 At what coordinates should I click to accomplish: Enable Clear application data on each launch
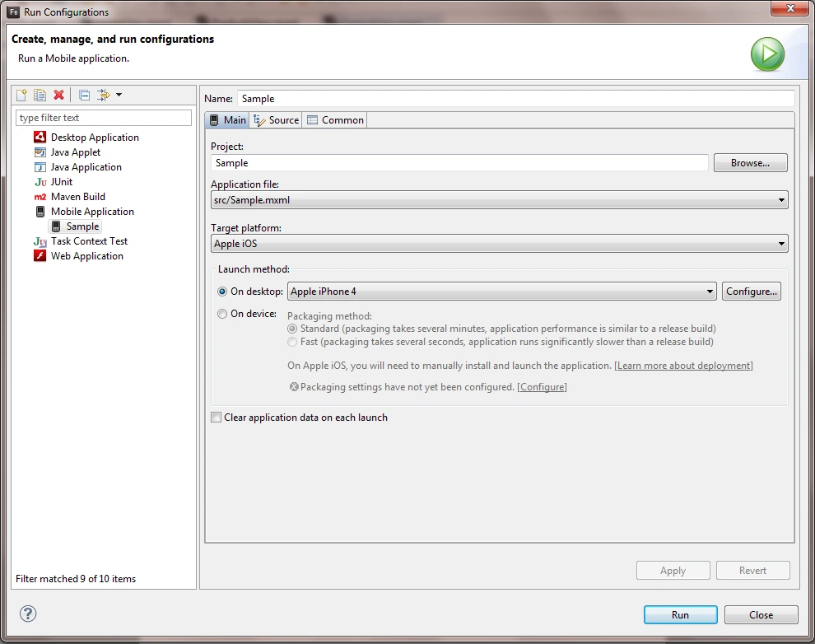click(x=217, y=418)
